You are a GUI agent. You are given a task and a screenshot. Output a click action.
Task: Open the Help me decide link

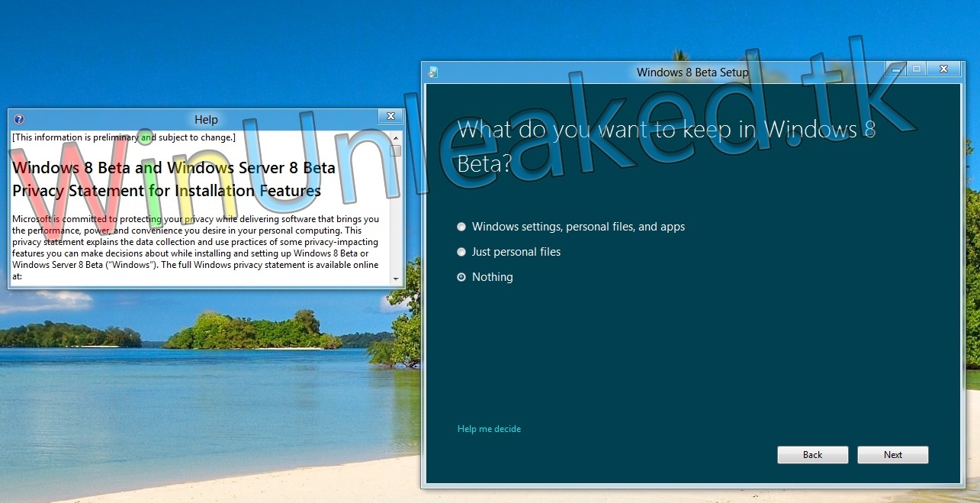(489, 429)
